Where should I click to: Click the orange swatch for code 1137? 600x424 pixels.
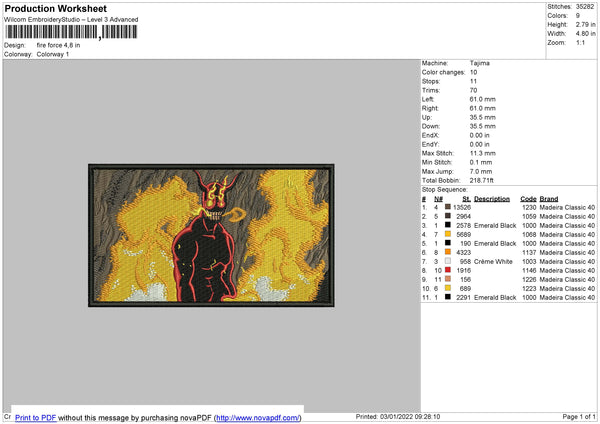[448, 252]
